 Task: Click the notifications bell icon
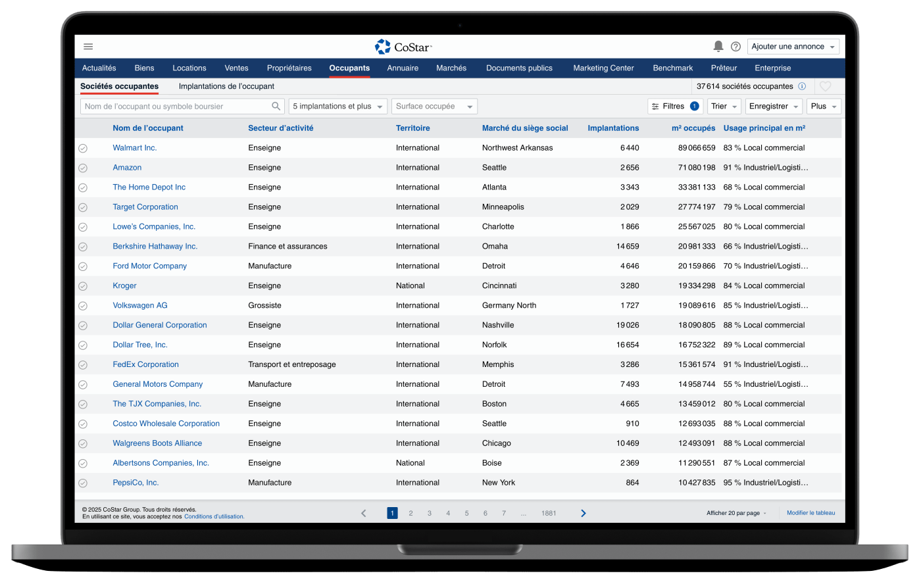(718, 47)
